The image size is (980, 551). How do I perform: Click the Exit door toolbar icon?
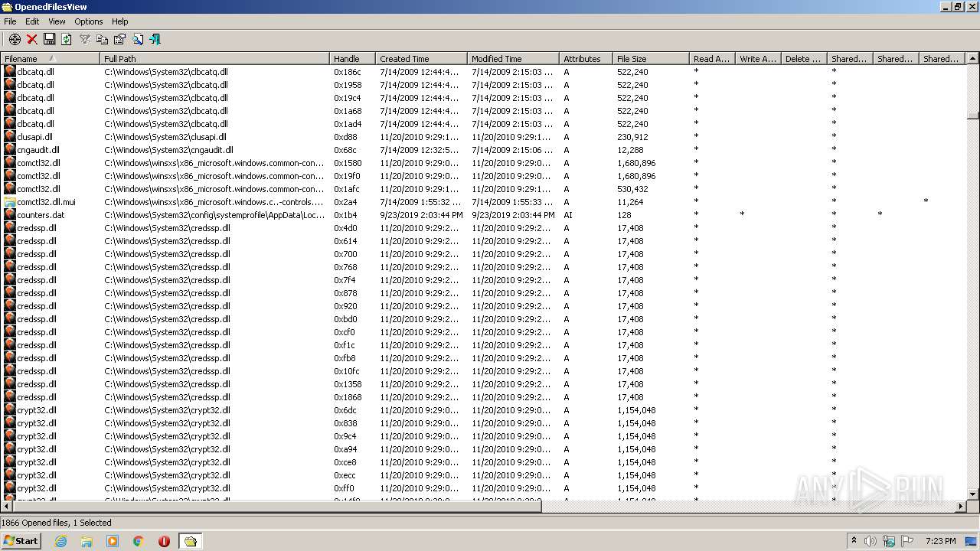coord(155,39)
